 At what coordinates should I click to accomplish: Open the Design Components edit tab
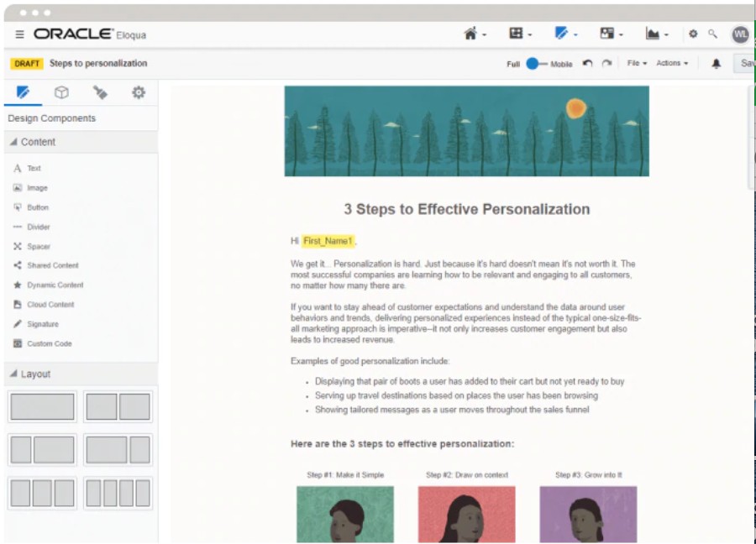click(23, 92)
